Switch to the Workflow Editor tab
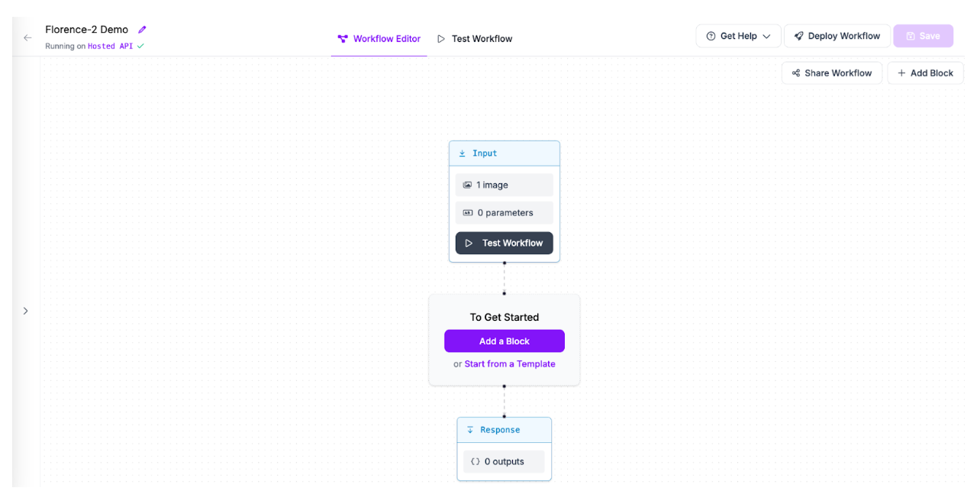Viewport: 980px width, 504px height. pos(379,39)
